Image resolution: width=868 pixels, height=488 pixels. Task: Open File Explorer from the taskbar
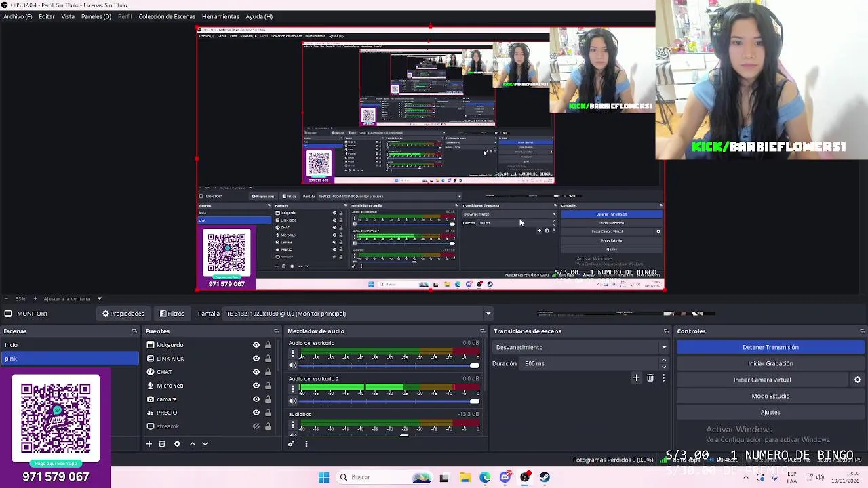(x=465, y=477)
